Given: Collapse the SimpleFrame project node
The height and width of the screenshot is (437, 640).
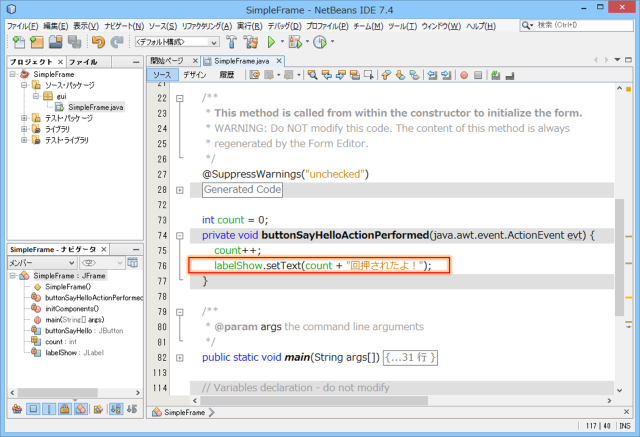Looking at the screenshot, I should click(x=13, y=74).
